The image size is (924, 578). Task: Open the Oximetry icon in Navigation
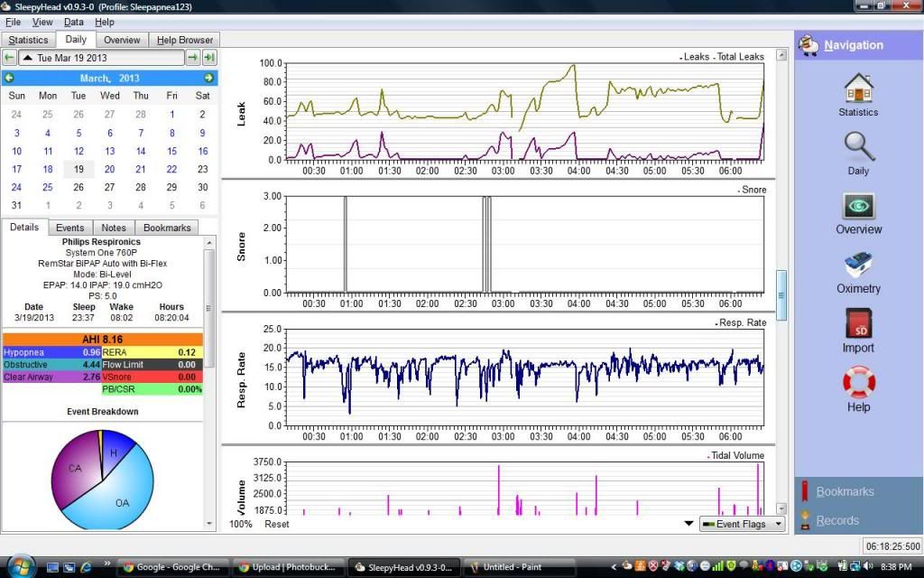click(859, 273)
